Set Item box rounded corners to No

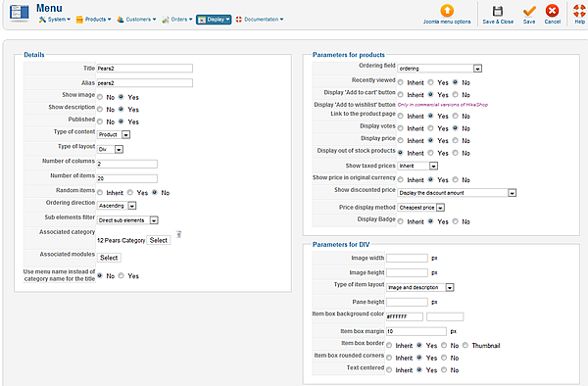tap(444, 358)
